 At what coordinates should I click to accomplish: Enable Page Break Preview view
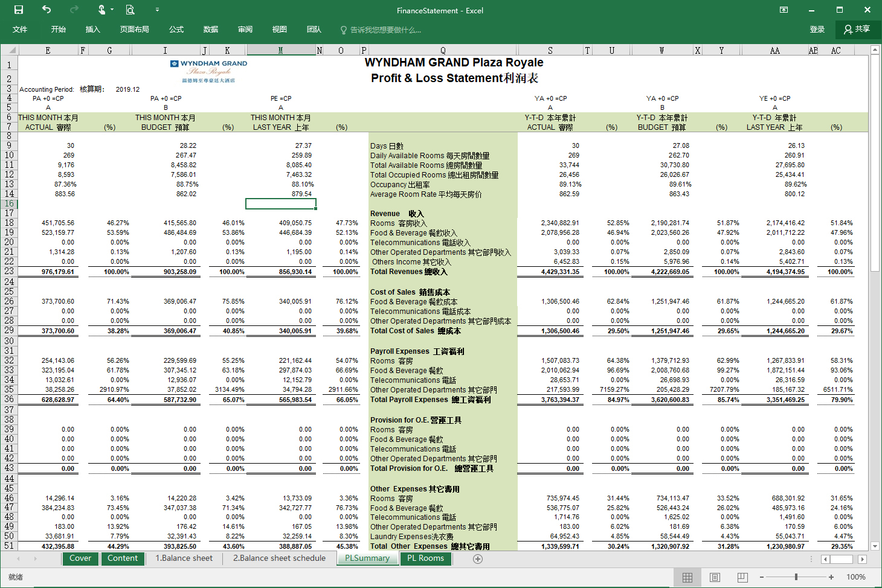pos(742,578)
